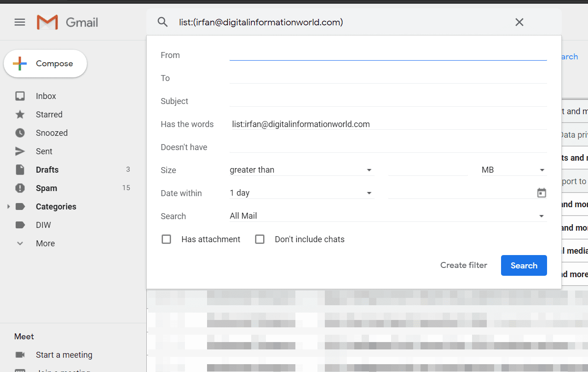588x372 pixels.
Task: Click the Drafts document icon
Action: pos(20,170)
